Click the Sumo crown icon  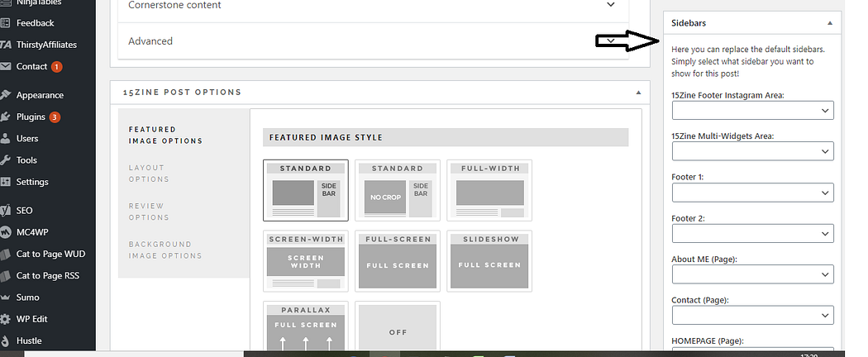(5, 297)
